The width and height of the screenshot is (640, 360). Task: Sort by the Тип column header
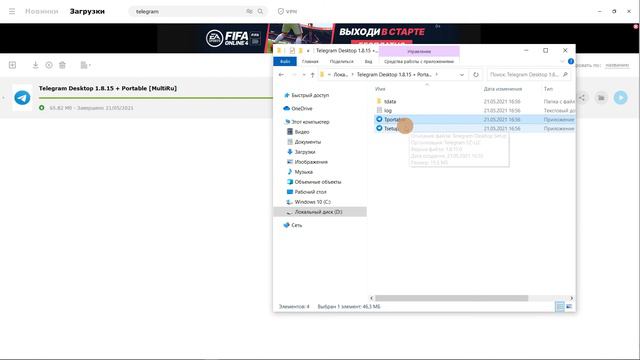point(548,89)
